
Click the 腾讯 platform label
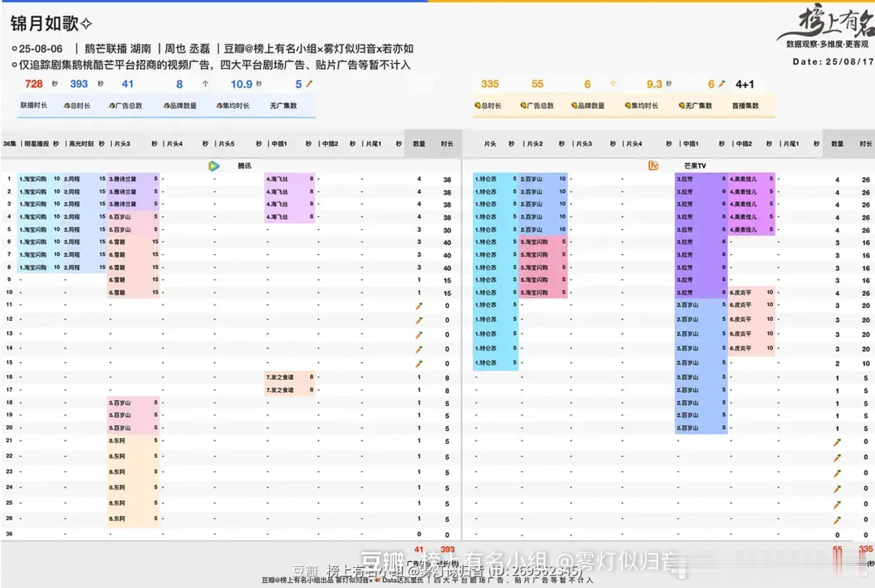click(x=244, y=166)
